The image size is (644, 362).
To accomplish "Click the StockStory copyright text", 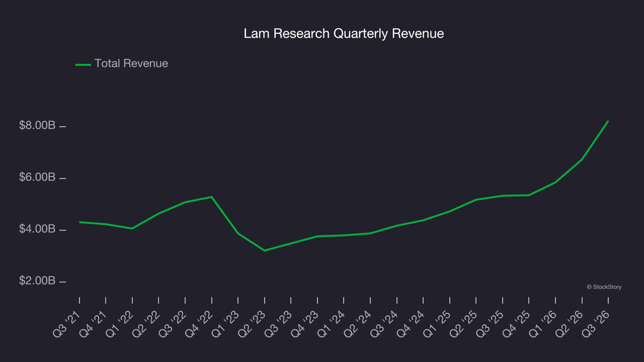I will [604, 287].
